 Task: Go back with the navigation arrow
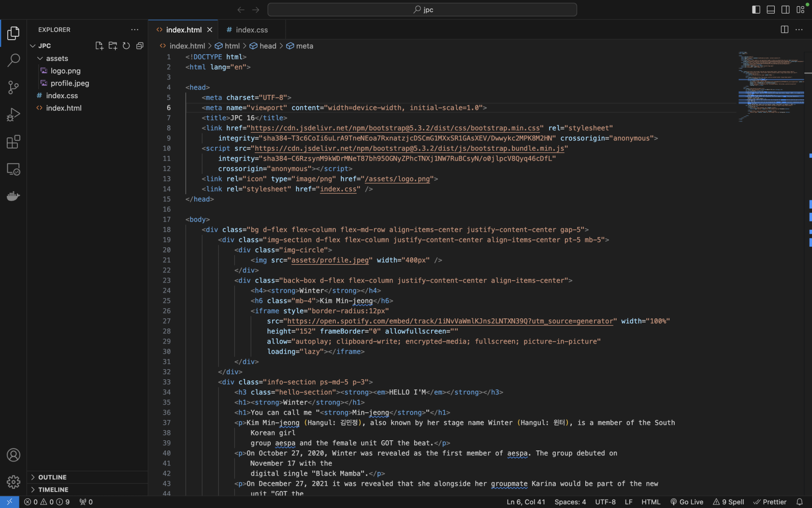(x=241, y=10)
